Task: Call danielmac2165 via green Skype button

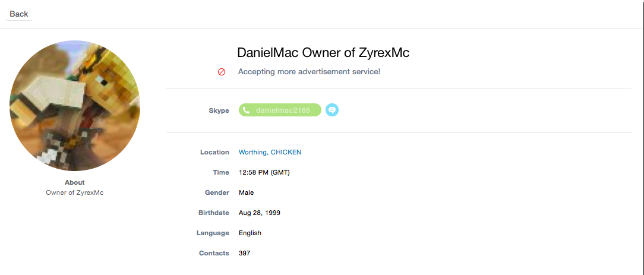Action: pyautogui.click(x=280, y=110)
